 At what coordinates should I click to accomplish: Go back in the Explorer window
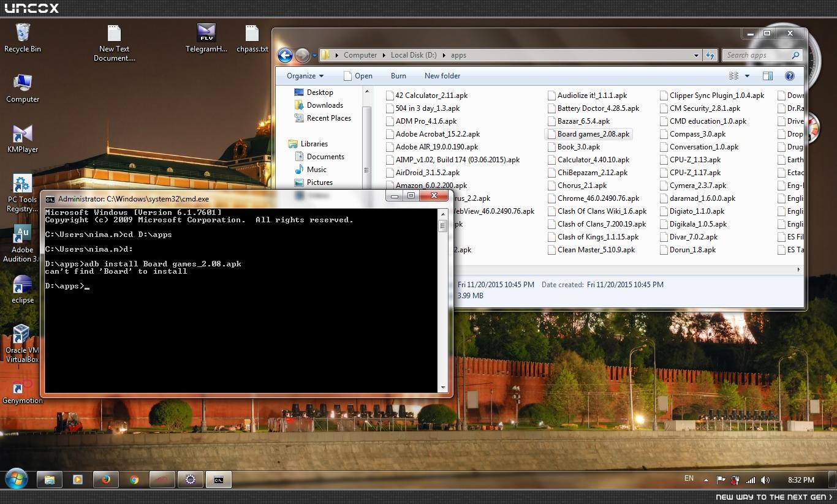[x=285, y=55]
